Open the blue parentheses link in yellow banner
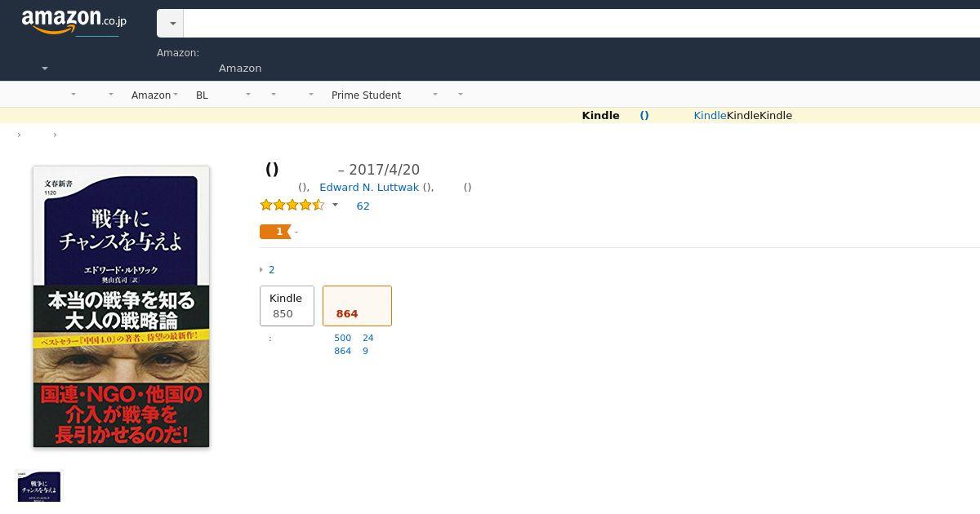The height and width of the screenshot is (514, 980). tap(644, 116)
